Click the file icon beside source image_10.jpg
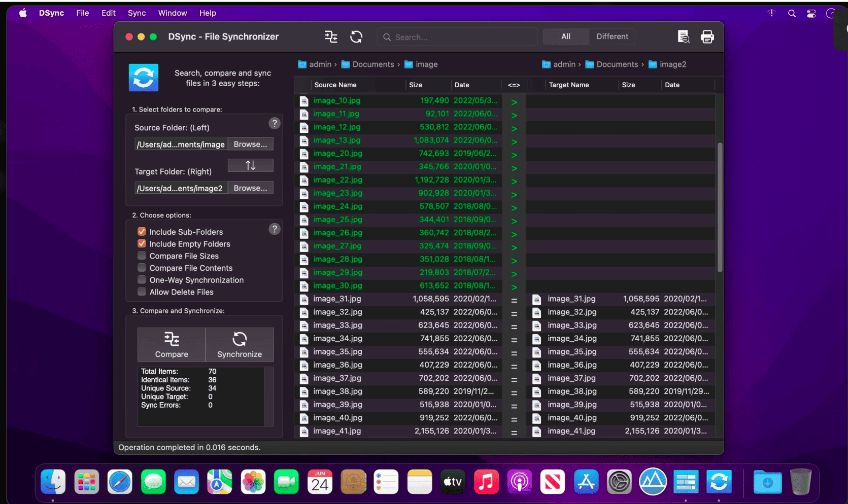 pyautogui.click(x=304, y=101)
